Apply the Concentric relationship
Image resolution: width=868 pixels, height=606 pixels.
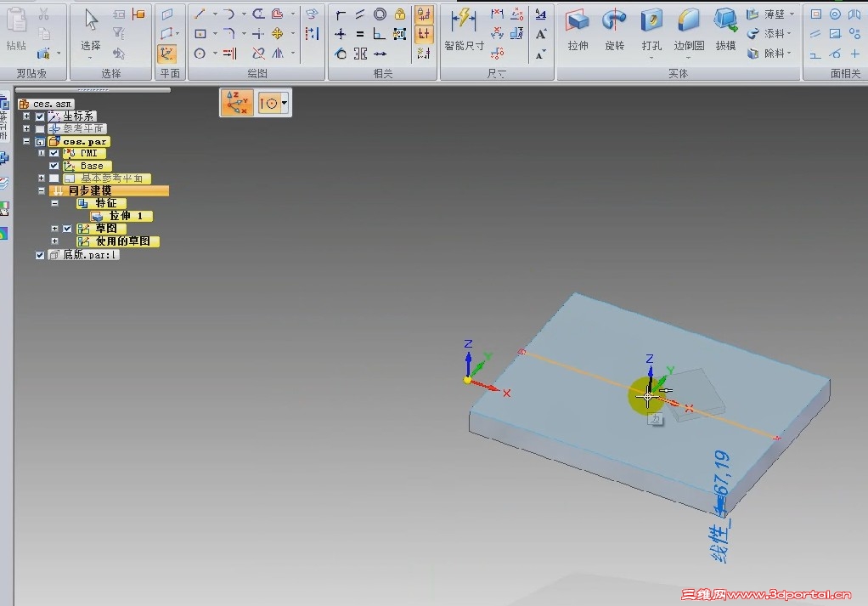380,14
